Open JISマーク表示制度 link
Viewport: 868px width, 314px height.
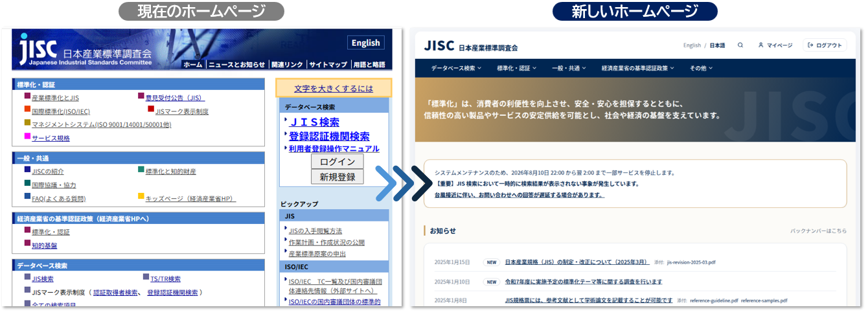click(x=182, y=111)
